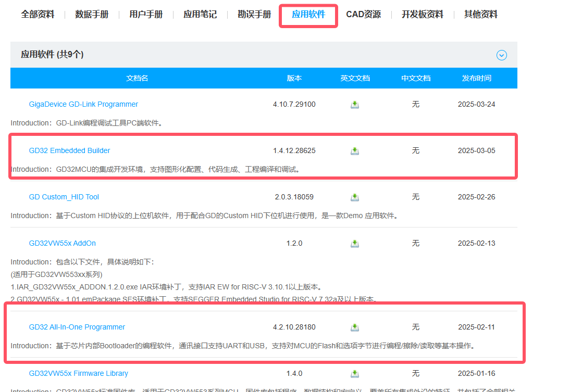Download GD32VW55x AddOn English file

click(x=355, y=244)
